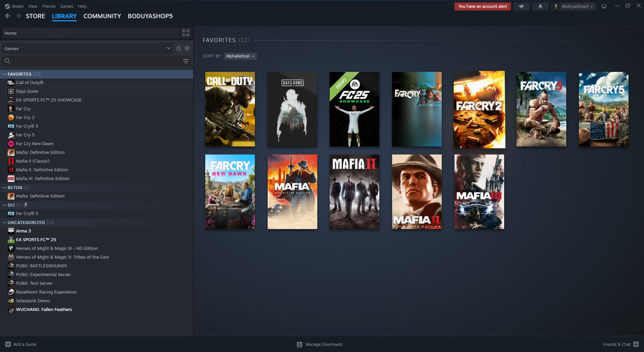Screen dimensions: 644x352
Task: Click the Far Cry 2 sidebar icon
Action: coord(11,117)
